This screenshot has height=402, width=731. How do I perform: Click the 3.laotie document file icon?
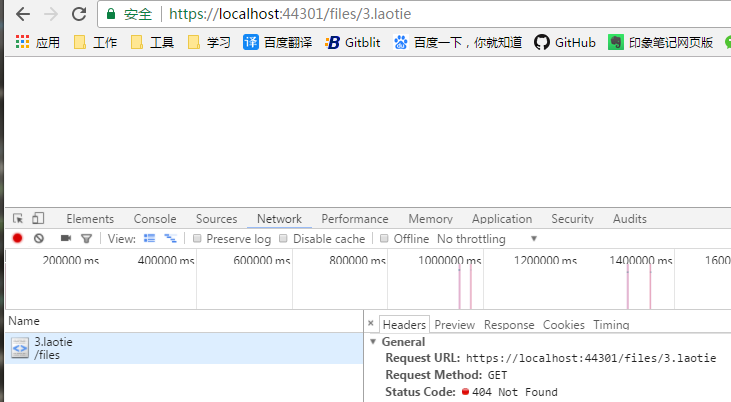point(20,348)
